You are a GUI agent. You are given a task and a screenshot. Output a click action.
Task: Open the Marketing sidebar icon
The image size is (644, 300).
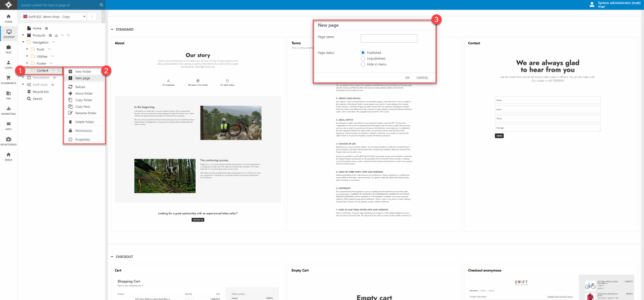pos(9,110)
